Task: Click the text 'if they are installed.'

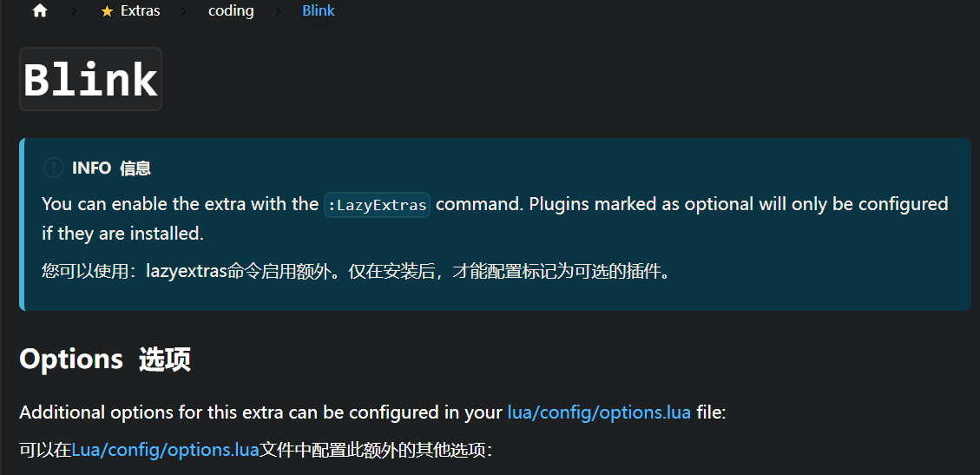Action: 123,234
